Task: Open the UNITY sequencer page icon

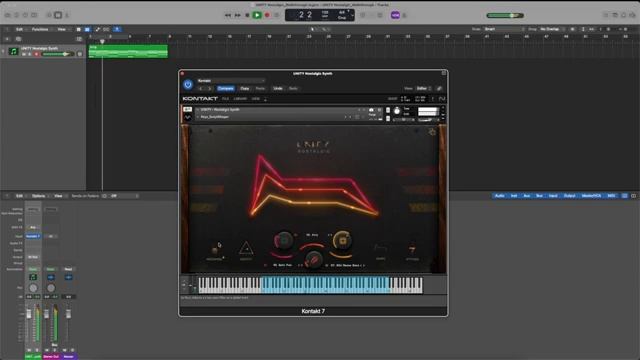Action: 215,250
